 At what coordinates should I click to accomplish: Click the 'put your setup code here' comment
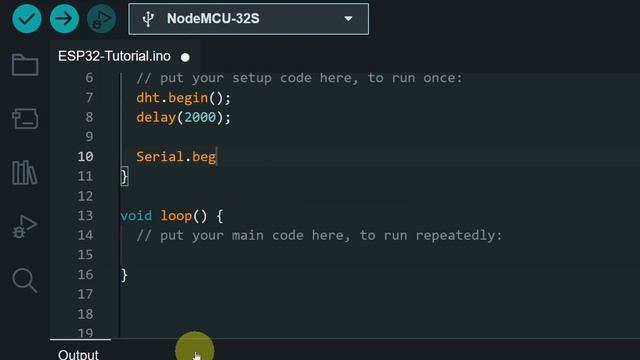(x=299, y=78)
